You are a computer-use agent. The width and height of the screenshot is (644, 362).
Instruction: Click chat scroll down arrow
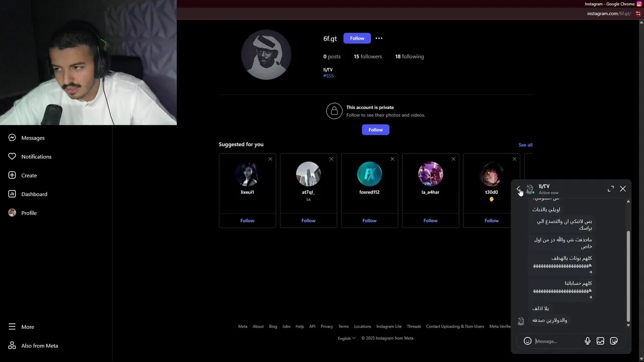[x=628, y=325]
